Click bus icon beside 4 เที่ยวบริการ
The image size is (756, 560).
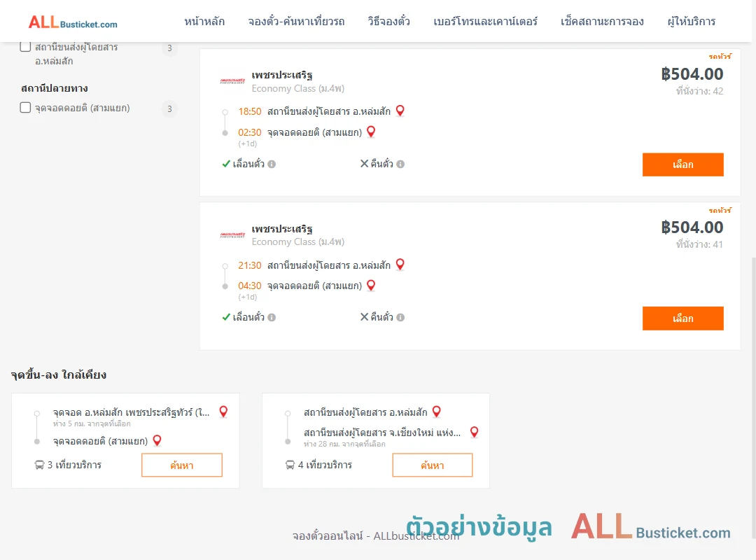(290, 465)
